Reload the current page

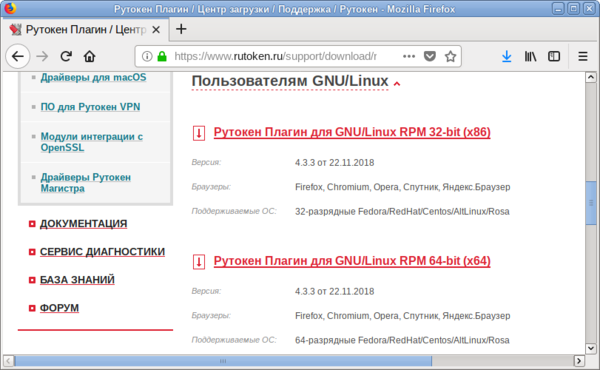point(66,57)
